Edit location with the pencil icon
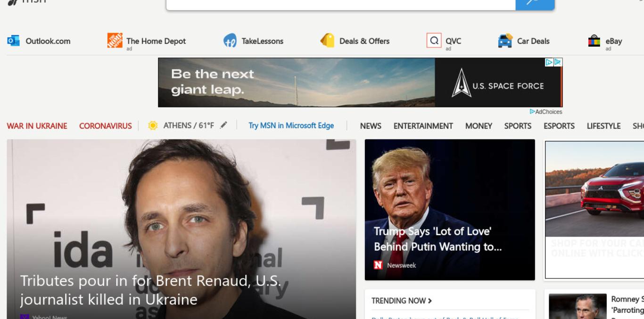644x319 pixels. pyautogui.click(x=223, y=125)
